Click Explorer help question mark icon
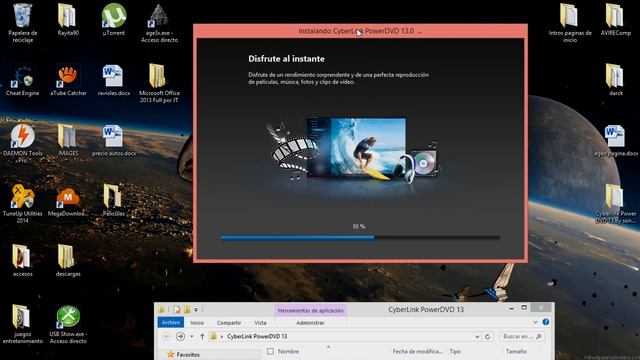 [x=546, y=322]
